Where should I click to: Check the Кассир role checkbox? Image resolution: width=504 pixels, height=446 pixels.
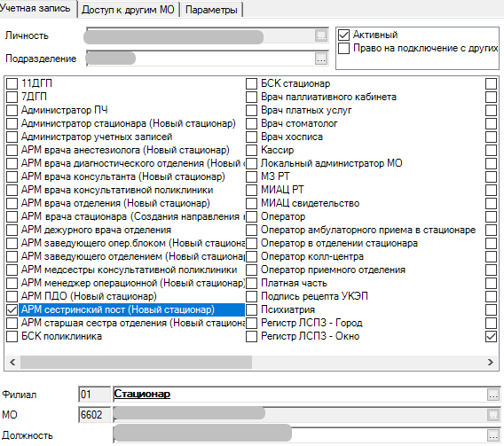(x=251, y=150)
